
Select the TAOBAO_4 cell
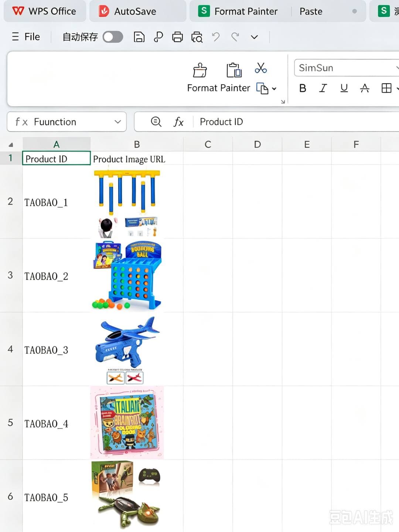57,423
